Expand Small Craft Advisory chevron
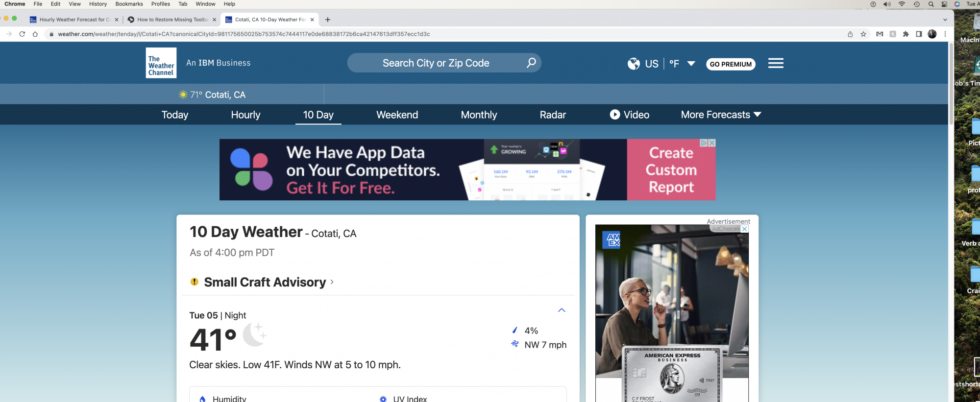 [x=332, y=282]
